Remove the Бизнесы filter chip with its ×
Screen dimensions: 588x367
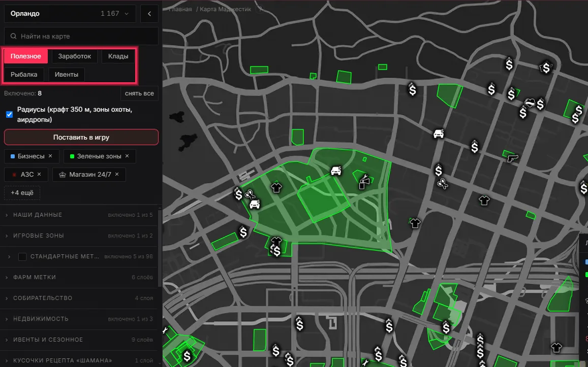click(50, 156)
